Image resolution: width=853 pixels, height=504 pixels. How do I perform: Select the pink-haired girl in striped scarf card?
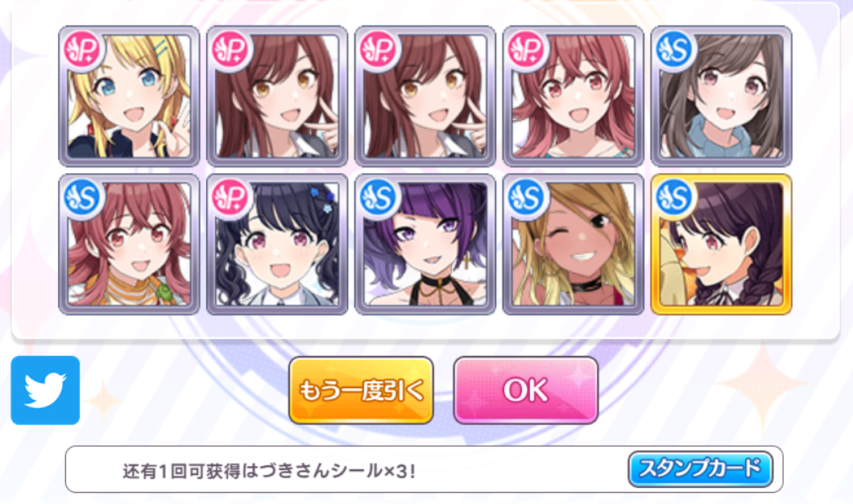[x=129, y=244]
